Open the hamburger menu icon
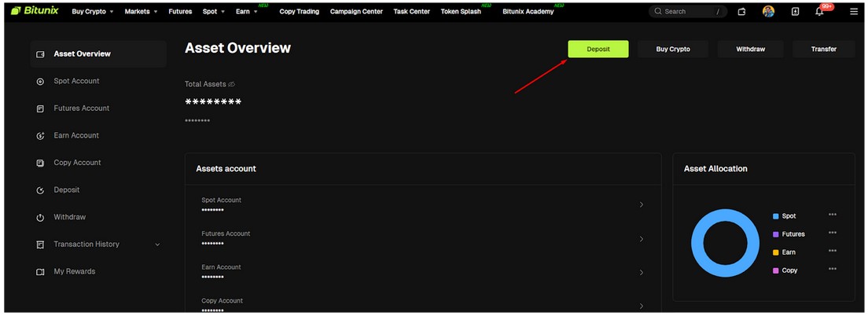 click(854, 12)
